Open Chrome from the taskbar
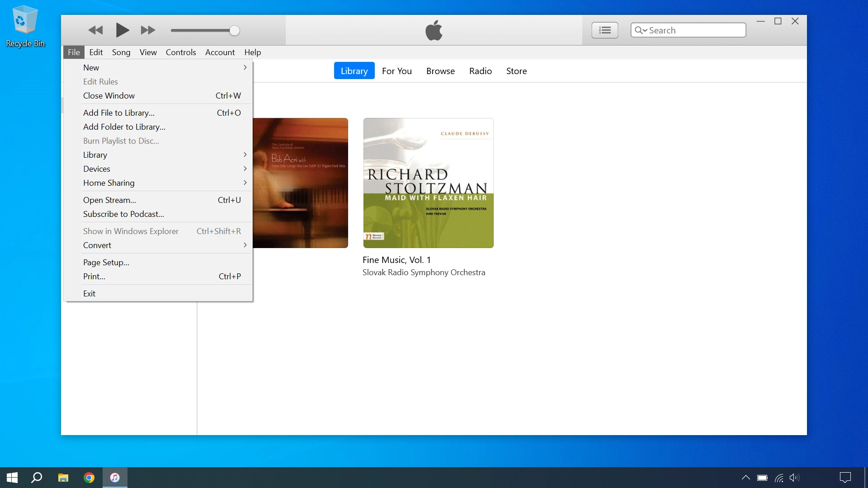 pyautogui.click(x=89, y=478)
